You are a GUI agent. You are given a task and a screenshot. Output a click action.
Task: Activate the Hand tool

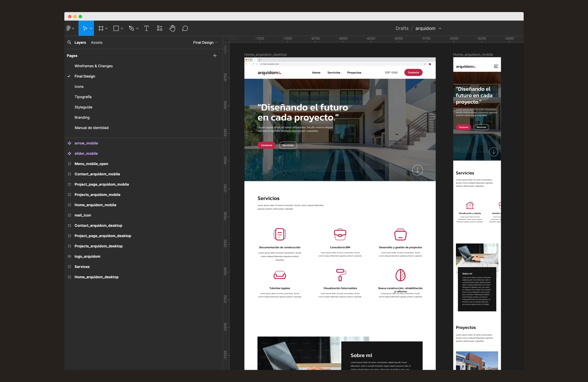click(x=172, y=28)
